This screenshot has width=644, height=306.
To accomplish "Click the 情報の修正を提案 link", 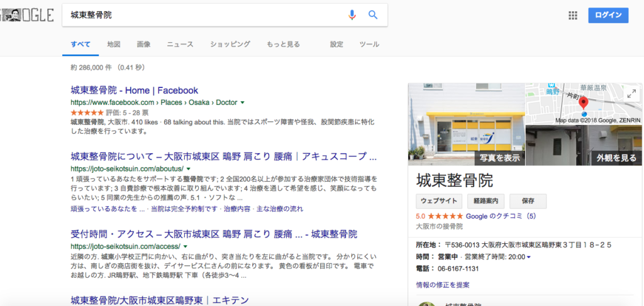I will (x=443, y=285).
